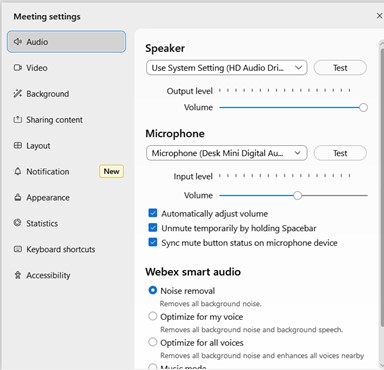Click the Keyboard shortcuts keyboard icon
The height and width of the screenshot is (370, 384).
[x=18, y=249]
